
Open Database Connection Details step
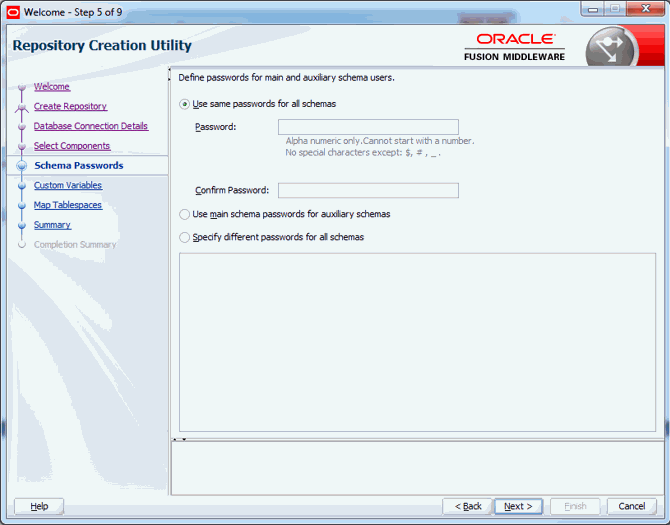(x=91, y=126)
